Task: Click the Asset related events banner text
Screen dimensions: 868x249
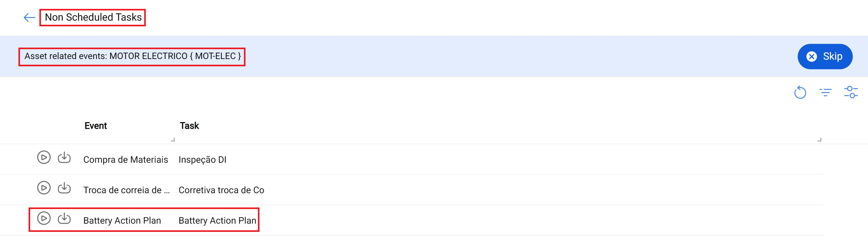Action: tap(132, 56)
